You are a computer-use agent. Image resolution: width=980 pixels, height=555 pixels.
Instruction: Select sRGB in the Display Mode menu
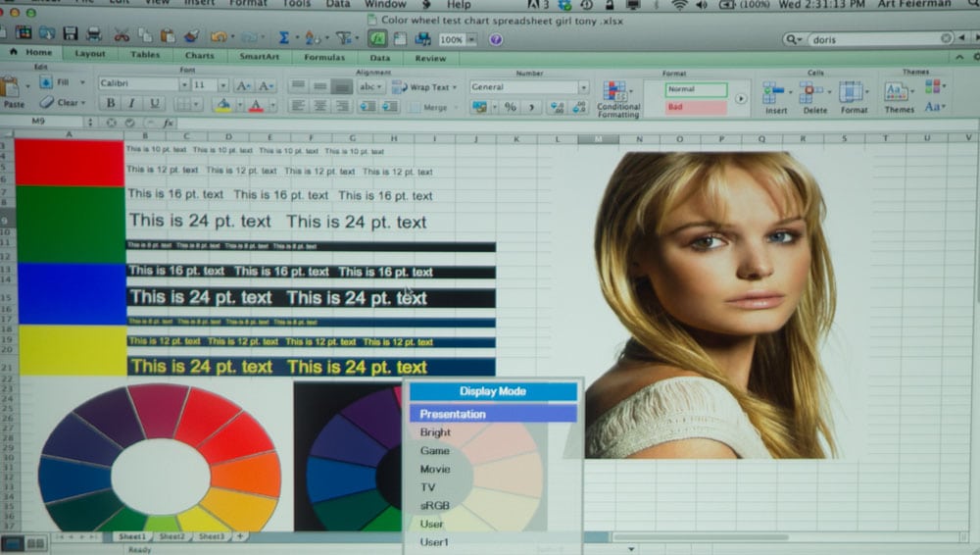click(x=434, y=505)
